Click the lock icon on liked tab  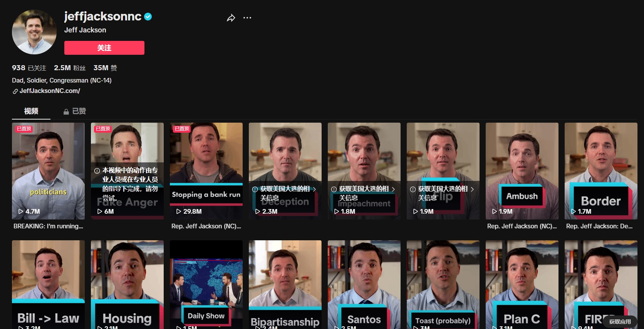(x=66, y=111)
